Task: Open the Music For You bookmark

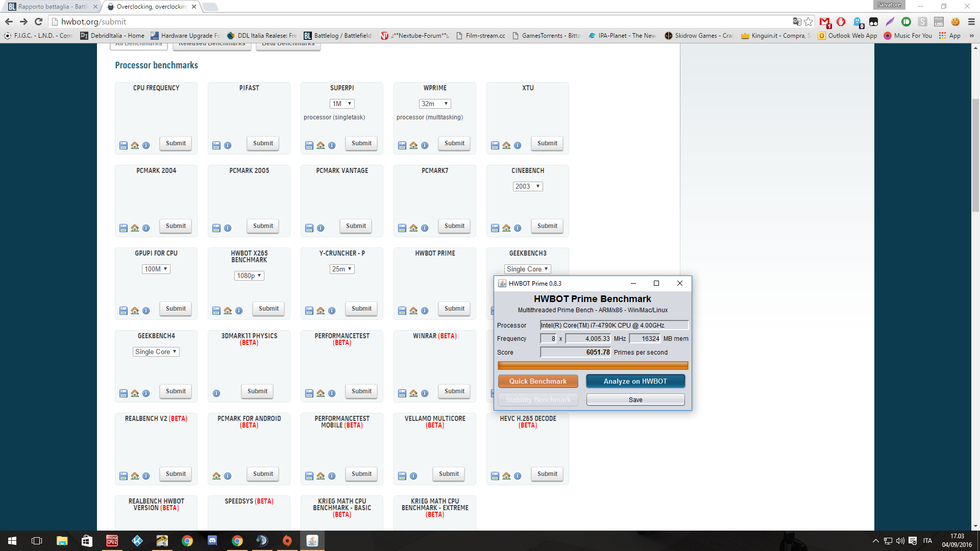Action: [908, 36]
